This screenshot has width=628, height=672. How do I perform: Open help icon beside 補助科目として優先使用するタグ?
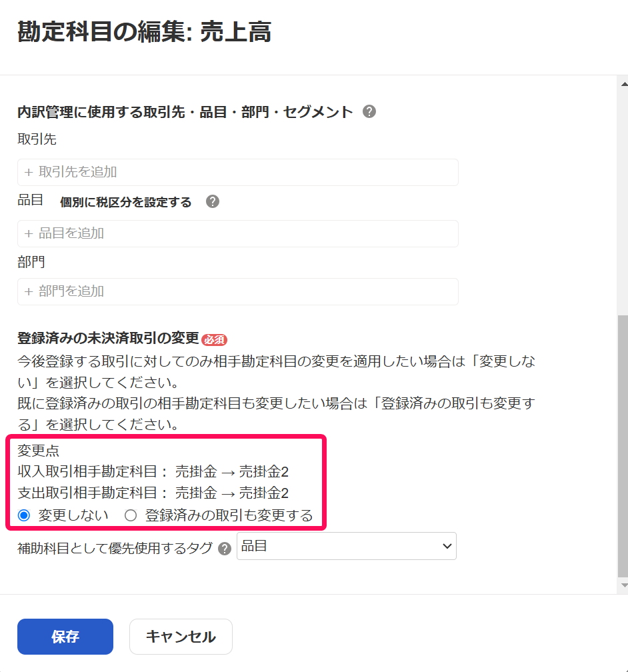[x=225, y=549]
